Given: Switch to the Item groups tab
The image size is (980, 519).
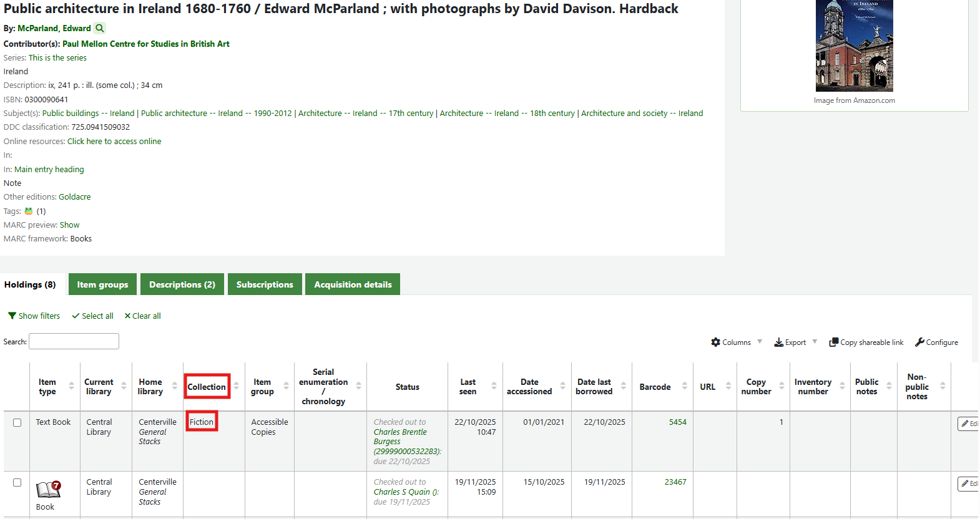Looking at the screenshot, I should coord(102,284).
